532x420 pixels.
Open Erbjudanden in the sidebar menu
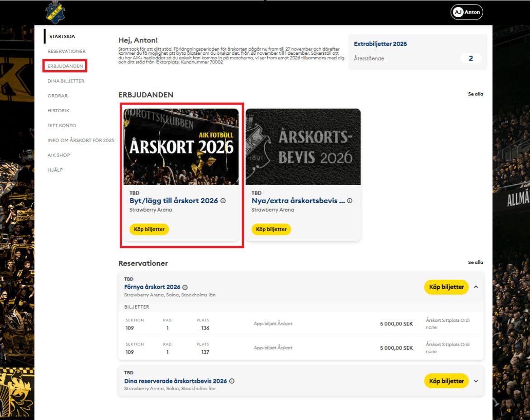click(x=65, y=66)
